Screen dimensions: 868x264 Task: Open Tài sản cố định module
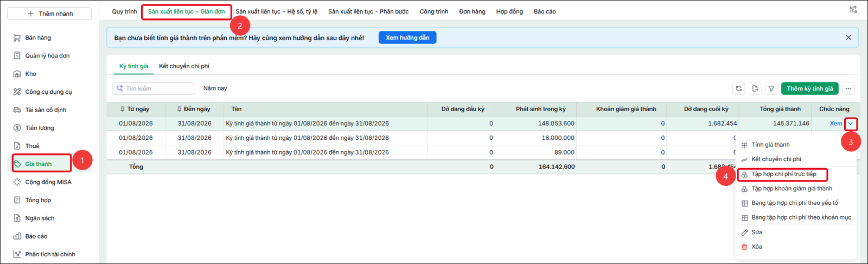pyautogui.click(x=46, y=110)
